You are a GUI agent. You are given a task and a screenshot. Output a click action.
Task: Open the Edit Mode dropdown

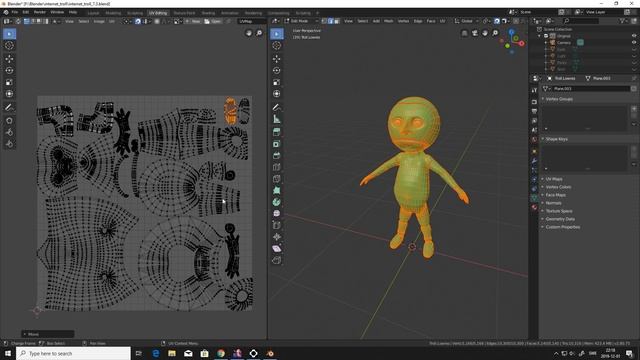[302, 21]
